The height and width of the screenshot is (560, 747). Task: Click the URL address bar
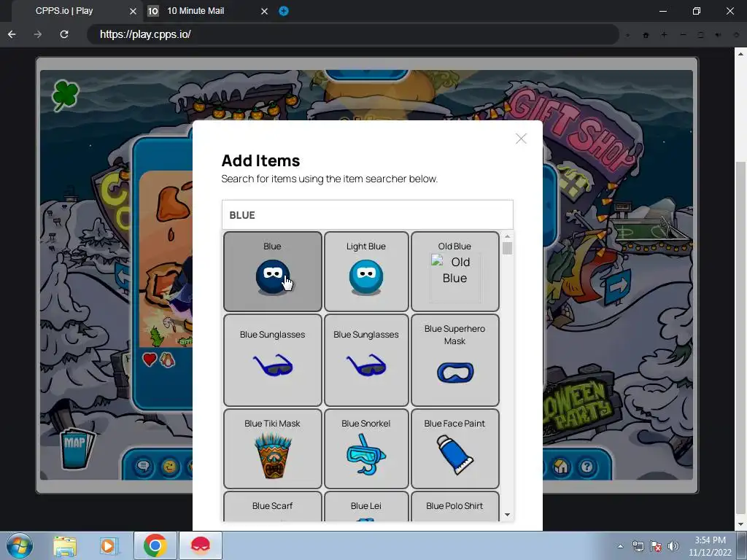(x=352, y=34)
